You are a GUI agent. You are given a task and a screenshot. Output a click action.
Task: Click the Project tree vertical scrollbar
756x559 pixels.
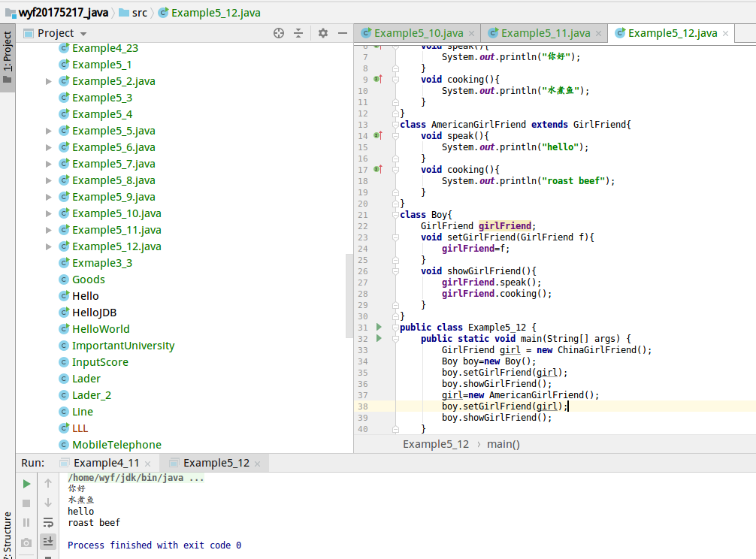[x=349, y=295]
